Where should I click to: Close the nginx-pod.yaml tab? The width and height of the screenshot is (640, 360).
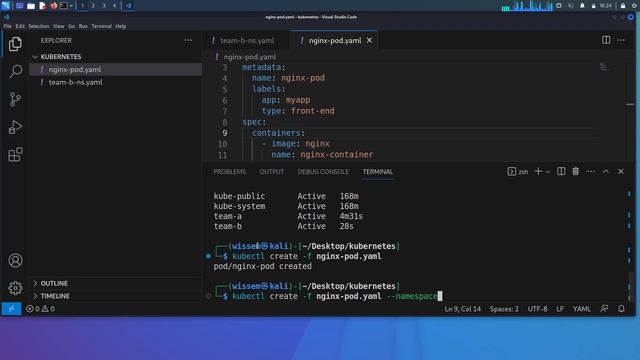pyautogui.click(x=369, y=40)
